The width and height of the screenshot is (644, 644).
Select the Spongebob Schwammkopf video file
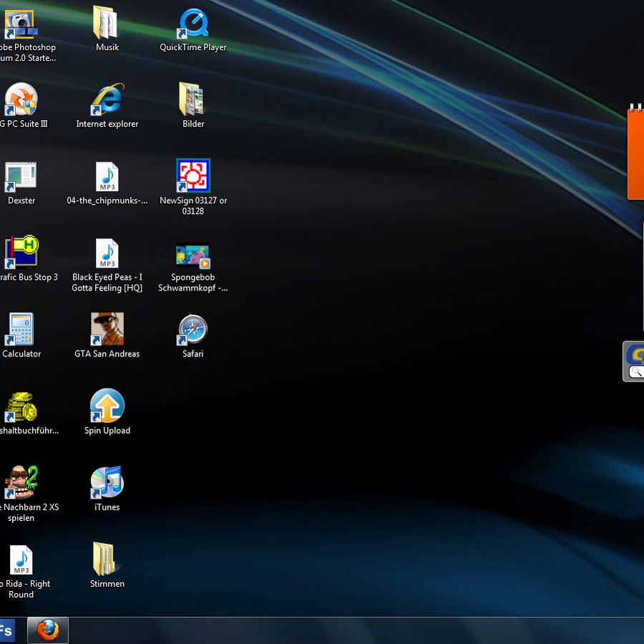coord(192,256)
